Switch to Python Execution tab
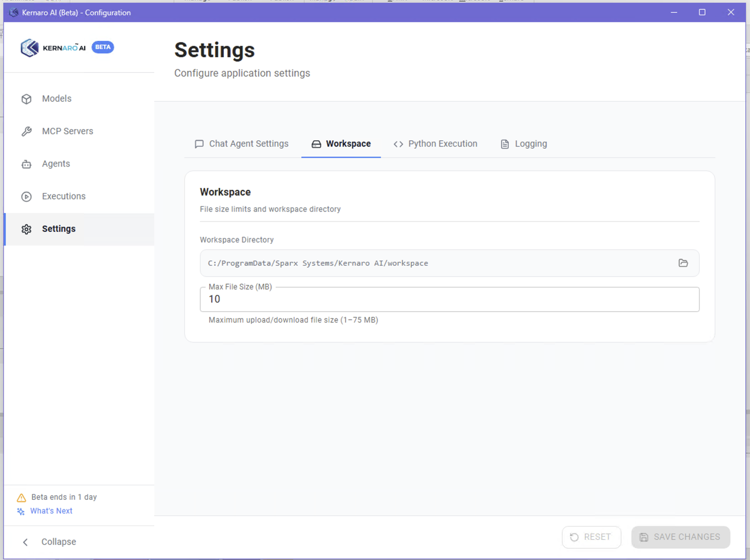 (x=436, y=144)
